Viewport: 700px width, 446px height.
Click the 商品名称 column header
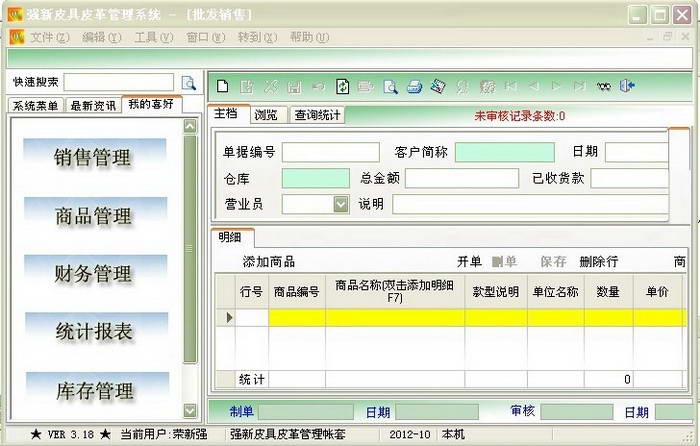tap(395, 292)
